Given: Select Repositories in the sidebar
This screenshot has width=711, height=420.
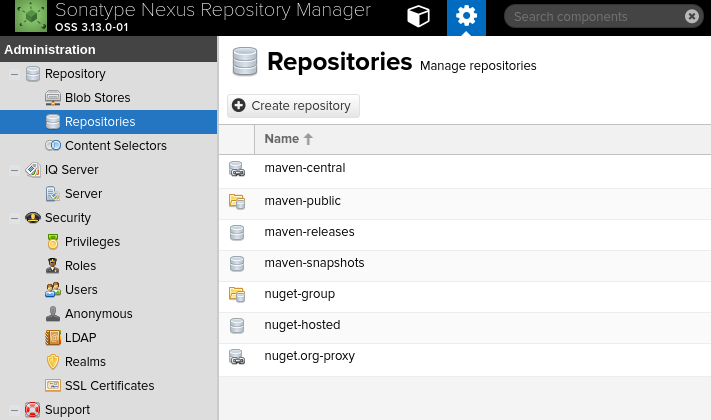Looking at the screenshot, I should [108, 122].
